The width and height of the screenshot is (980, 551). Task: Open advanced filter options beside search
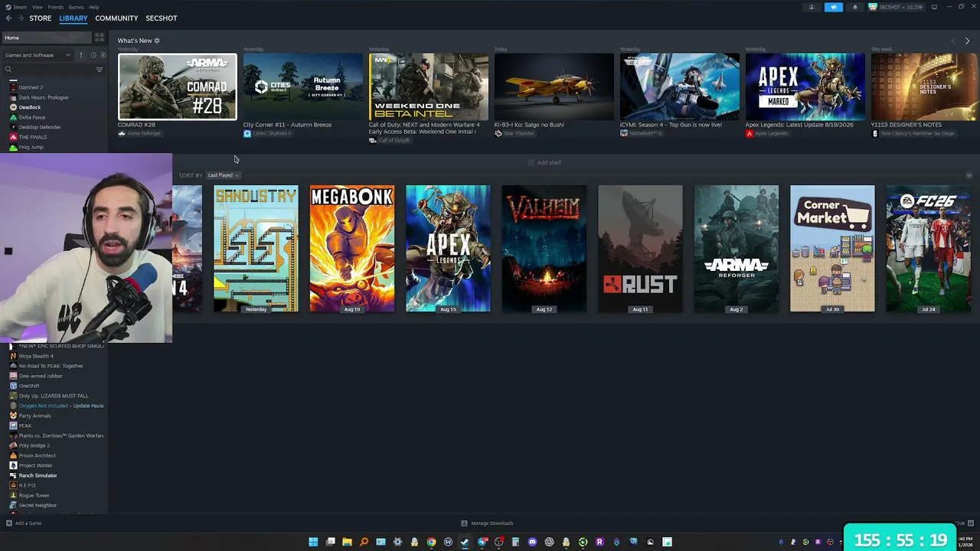[x=99, y=70]
